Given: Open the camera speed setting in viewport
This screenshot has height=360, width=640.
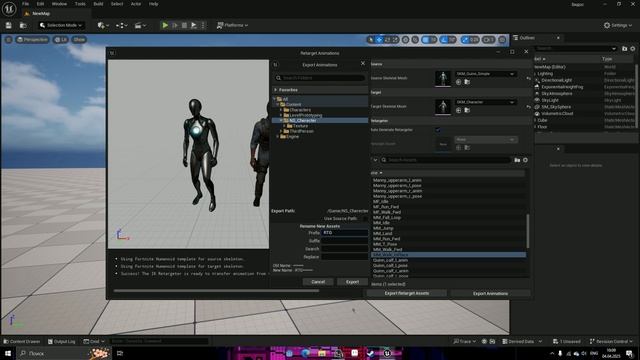Looking at the screenshot, I should click(489, 40).
